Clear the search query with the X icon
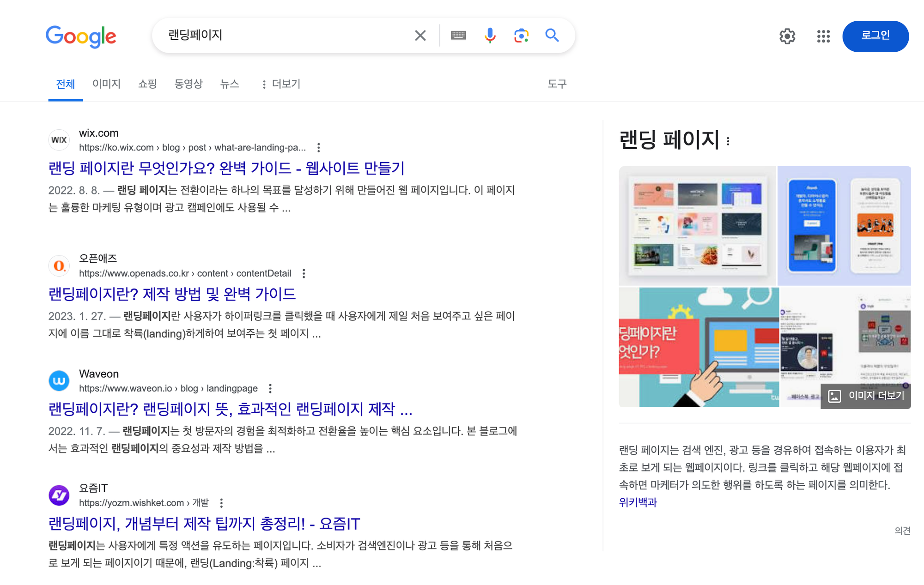The height and width of the screenshot is (585, 924). point(419,35)
